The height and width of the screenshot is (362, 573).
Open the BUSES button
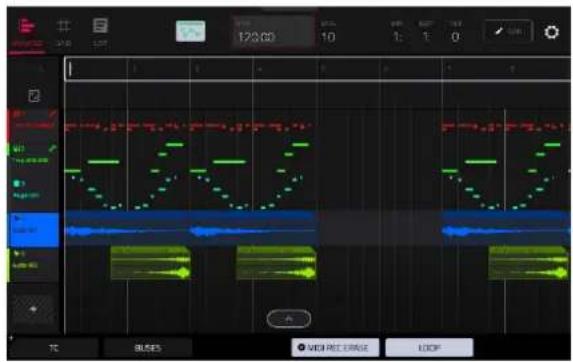click(x=148, y=348)
